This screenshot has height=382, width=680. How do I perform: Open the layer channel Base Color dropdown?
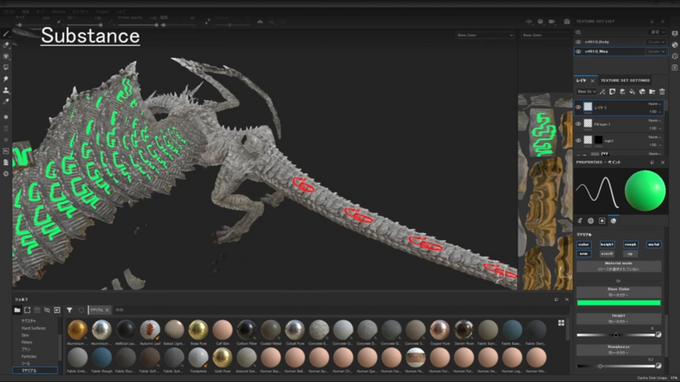[587, 91]
